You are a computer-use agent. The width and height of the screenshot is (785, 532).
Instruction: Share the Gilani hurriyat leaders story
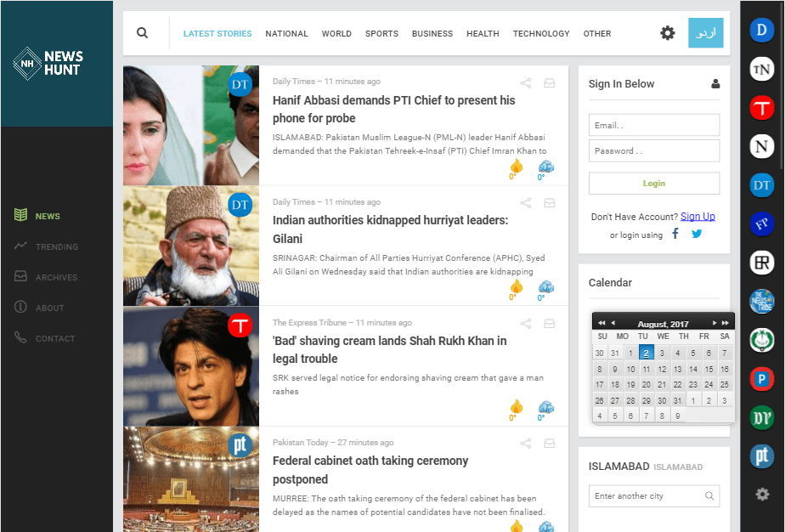(x=526, y=203)
